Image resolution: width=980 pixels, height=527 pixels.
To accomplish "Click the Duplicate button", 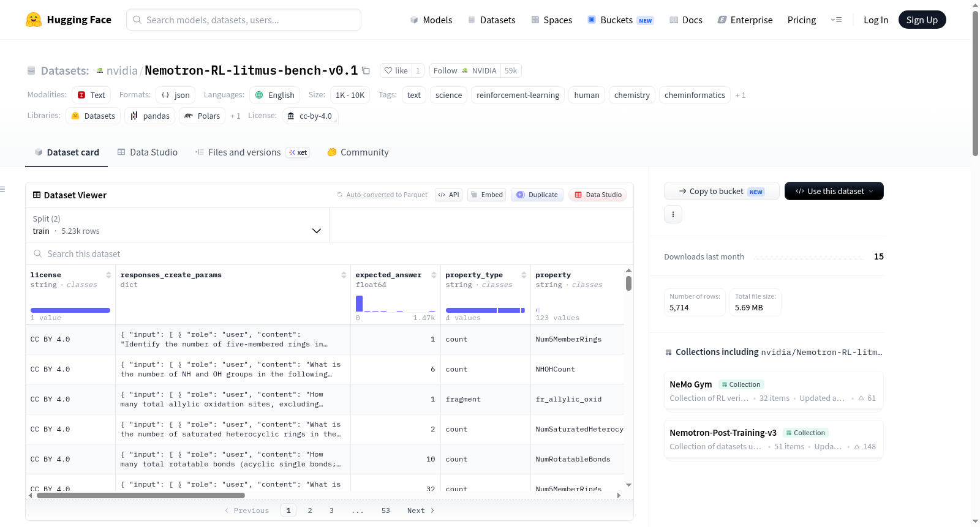I will click(x=537, y=195).
